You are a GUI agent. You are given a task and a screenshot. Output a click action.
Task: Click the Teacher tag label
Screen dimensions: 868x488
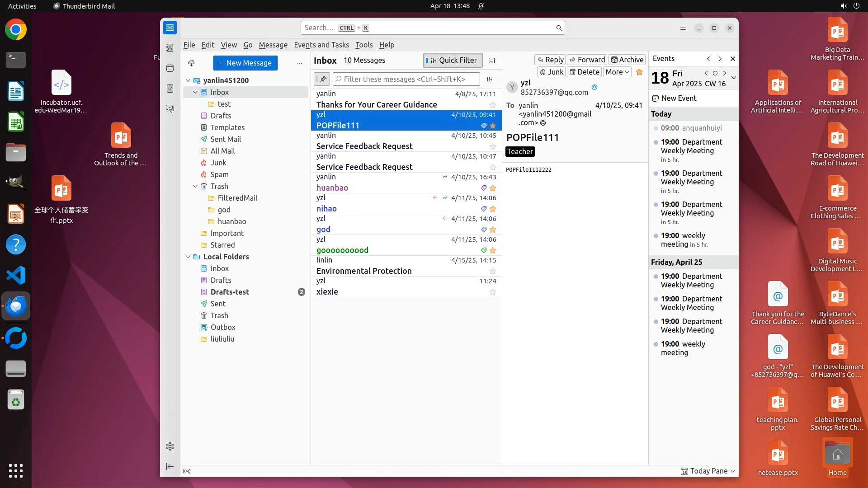pos(520,152)
